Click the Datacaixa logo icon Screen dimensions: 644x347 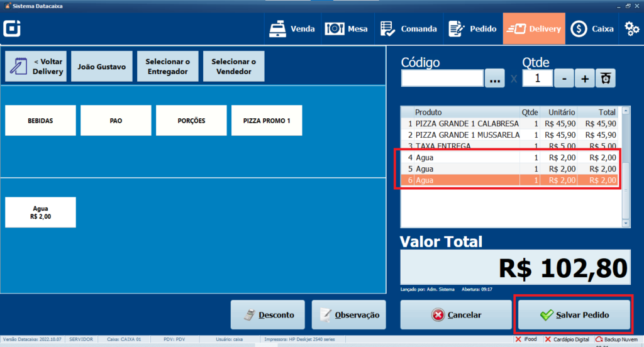click(x=12, y=29)
